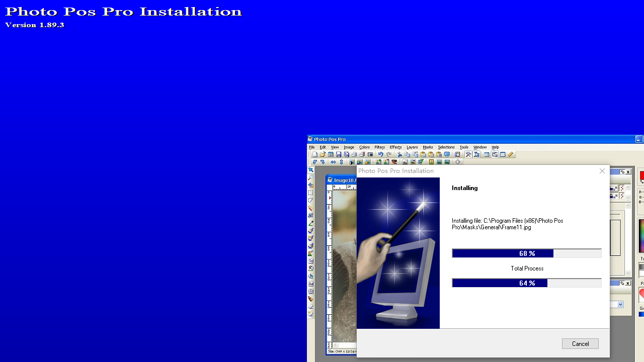
Task: Click the Undo icon on the toolbar
Action: (x=381, y=154)
